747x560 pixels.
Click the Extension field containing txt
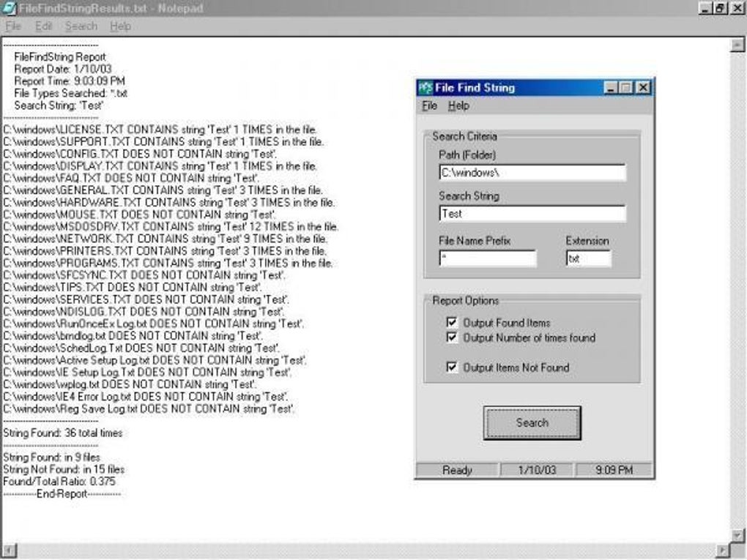(x=589, y=258)
